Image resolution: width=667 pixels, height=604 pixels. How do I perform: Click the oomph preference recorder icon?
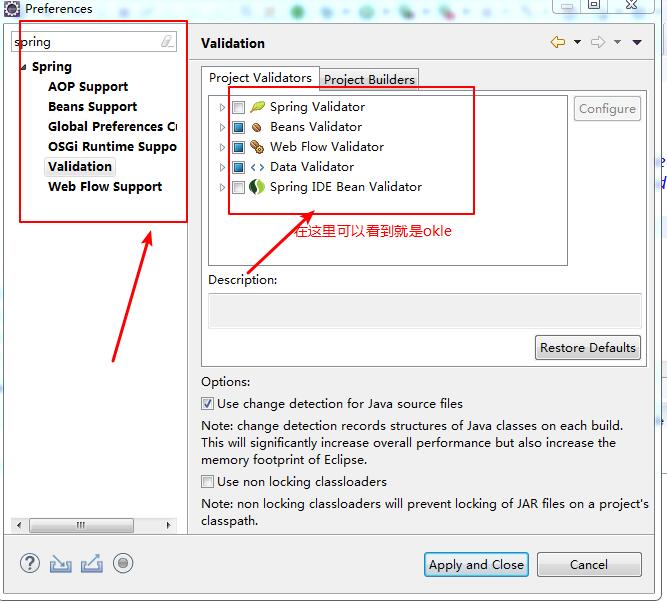tap(123, 563)
